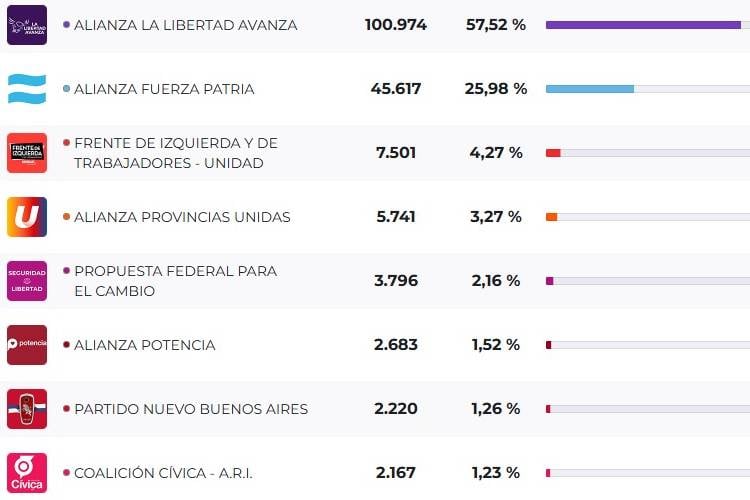The width and height of the screenshot is (750, 500).
Task: Click the 100.974 vote count
Action: coord(395,25)
